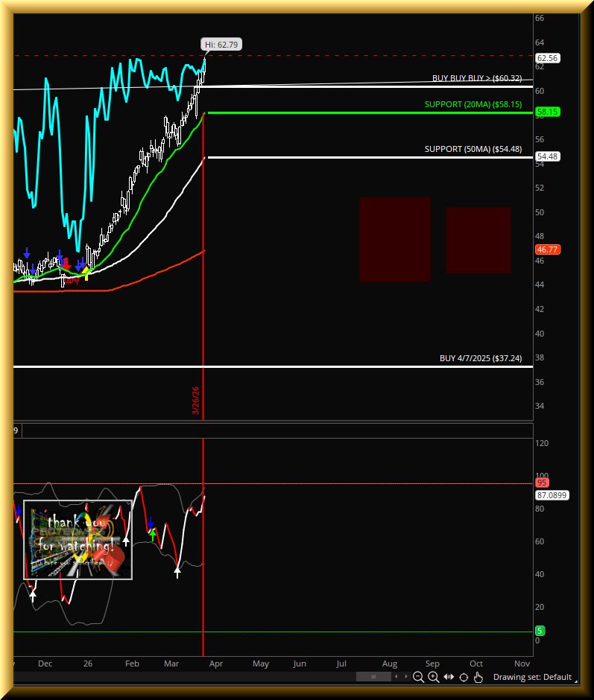Open the thank you for watching thumbnail
The height and width of the screenshot is (700, 594).
(78, 540)
